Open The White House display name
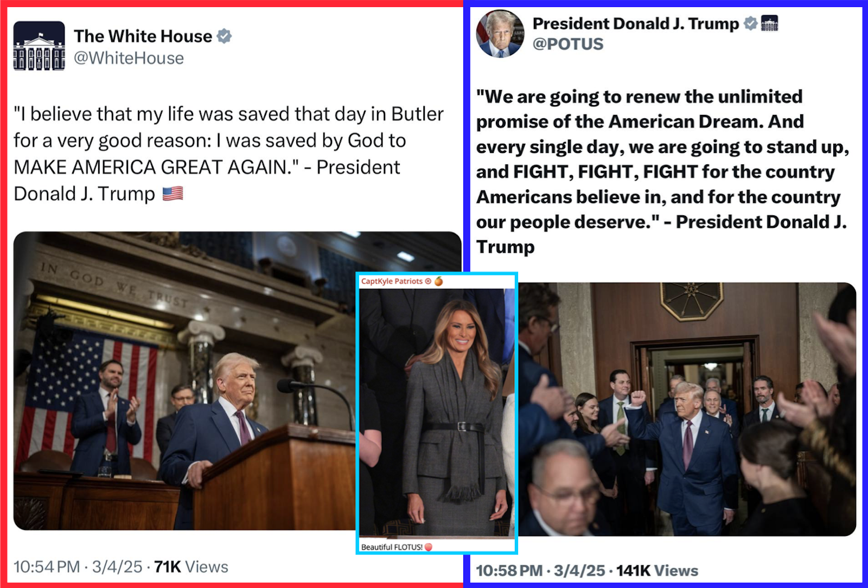The height and width of the screenshot is (588, 868). click(143, 36)
